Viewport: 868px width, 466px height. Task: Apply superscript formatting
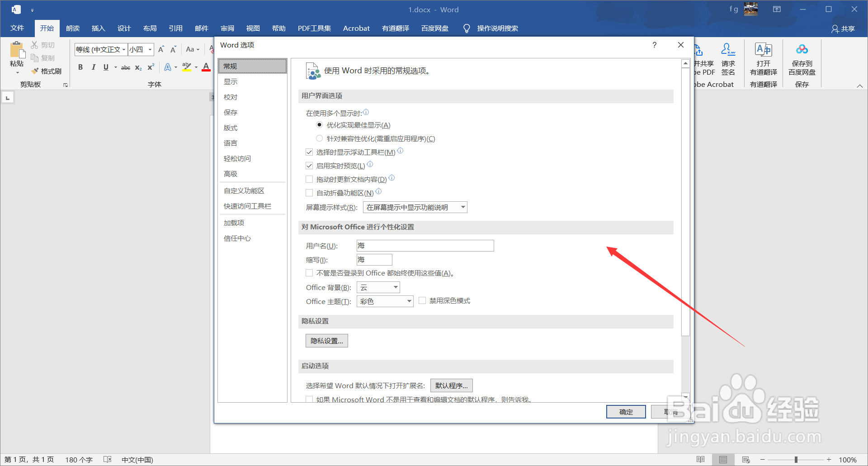tap(150, 67)
